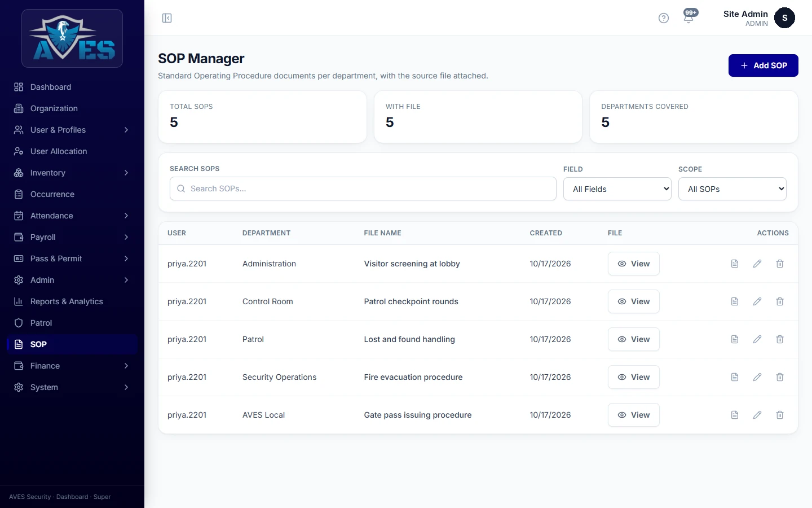
Task: Open the help question mark icon
Action: pyautogui.click(x=664, y=18)
